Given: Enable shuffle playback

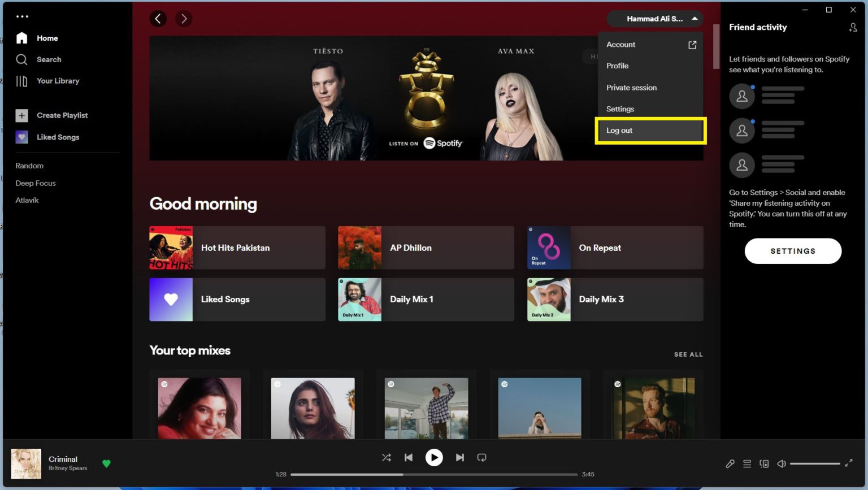Looking at the screenshot, I should coord(387,457).
